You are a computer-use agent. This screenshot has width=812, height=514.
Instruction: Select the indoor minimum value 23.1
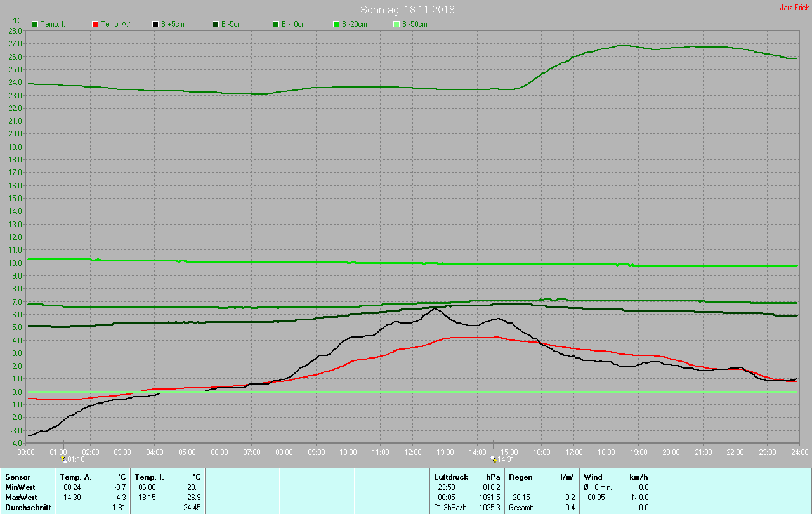[x=193, y=487]
